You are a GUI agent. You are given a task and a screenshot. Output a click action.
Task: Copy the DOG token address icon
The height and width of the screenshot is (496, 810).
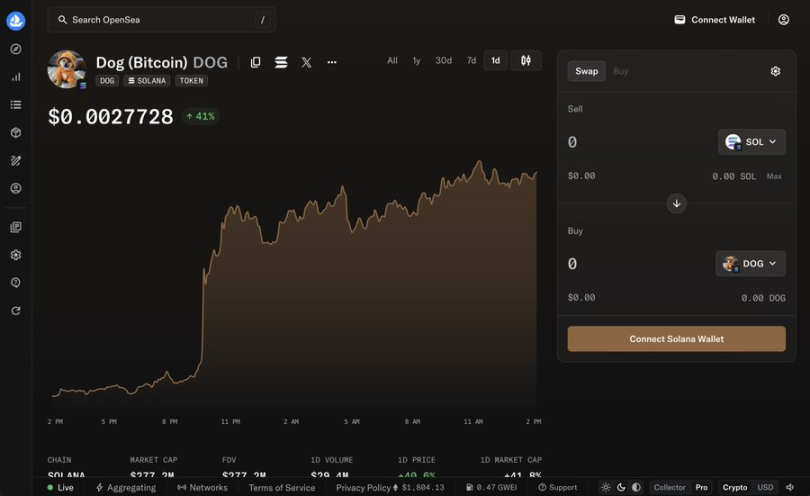click(255, 63)
